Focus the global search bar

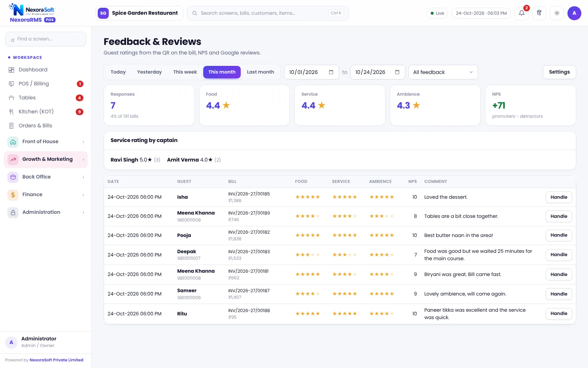pos(268,13)
